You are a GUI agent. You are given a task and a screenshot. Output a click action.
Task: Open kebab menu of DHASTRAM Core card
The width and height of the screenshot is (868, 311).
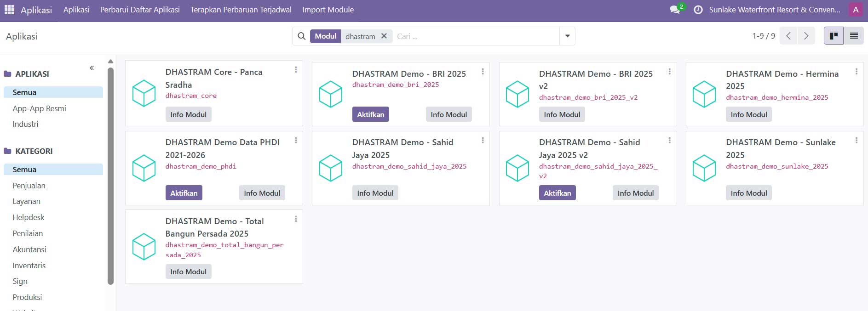click(296, 70)
